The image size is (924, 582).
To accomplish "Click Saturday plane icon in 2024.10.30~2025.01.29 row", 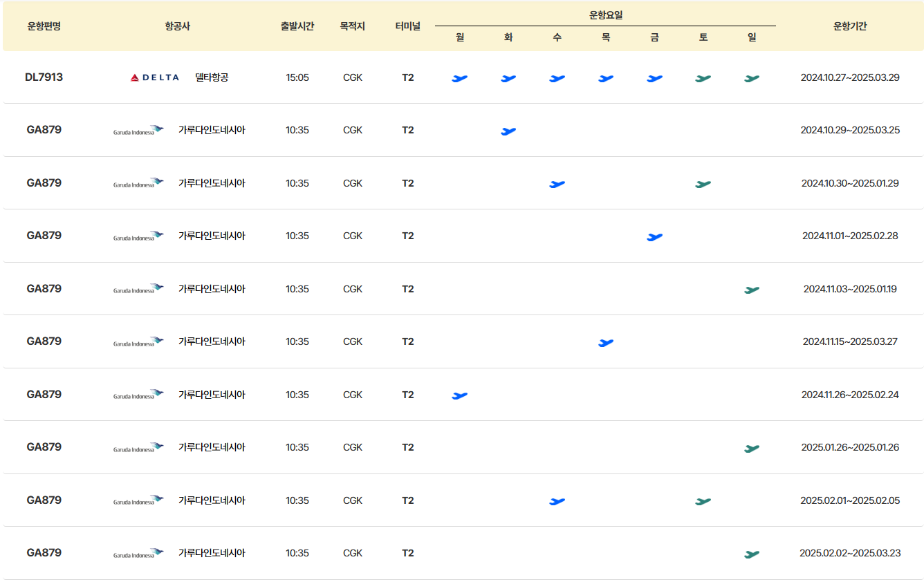I will 703,185.
